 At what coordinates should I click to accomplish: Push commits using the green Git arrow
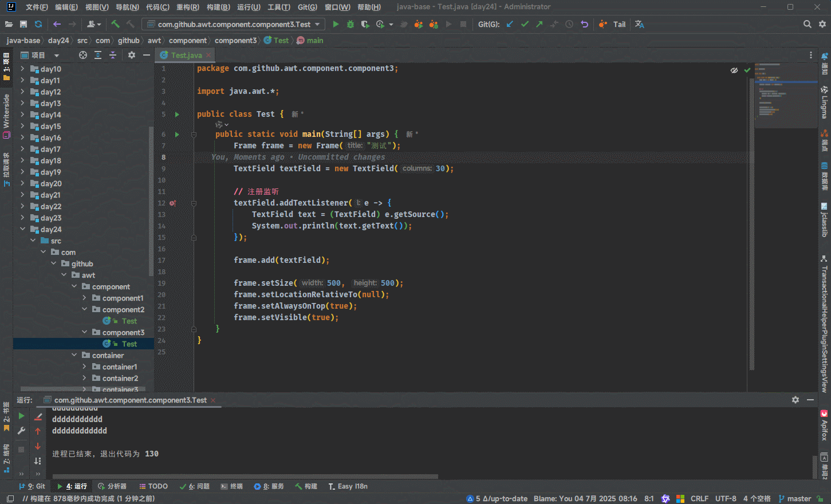539,24
